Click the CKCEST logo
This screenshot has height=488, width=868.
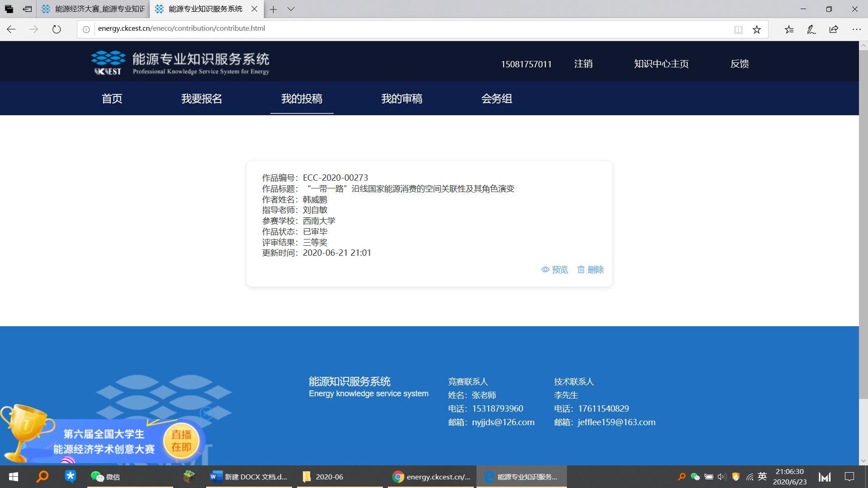[108, 62]
